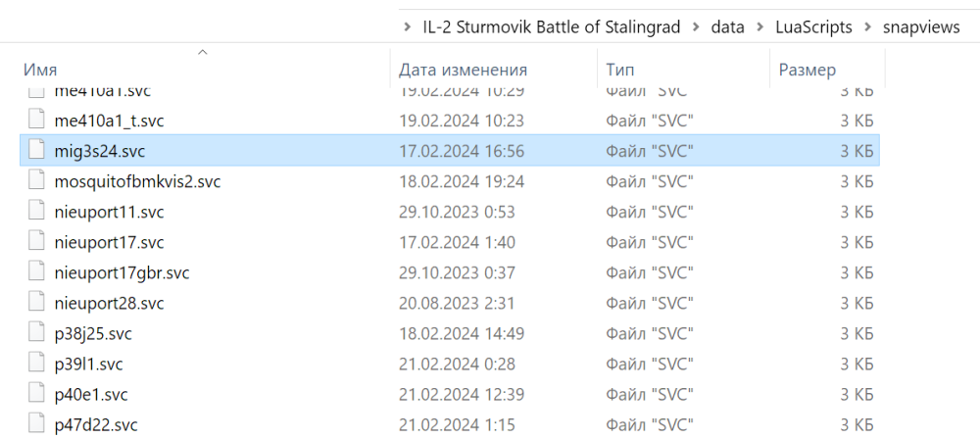Sort by Дата изменения column header
The image size is (980, 439).
pos(464,70)
